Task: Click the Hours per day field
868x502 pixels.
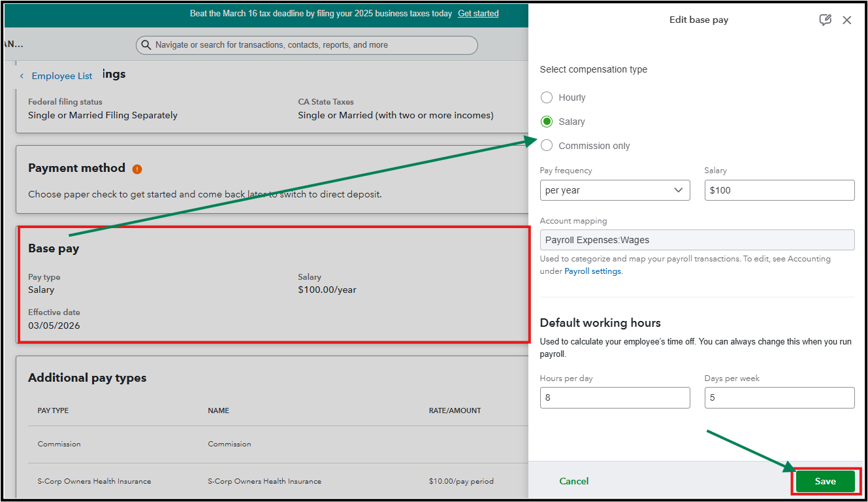Action: coord(615,397)
